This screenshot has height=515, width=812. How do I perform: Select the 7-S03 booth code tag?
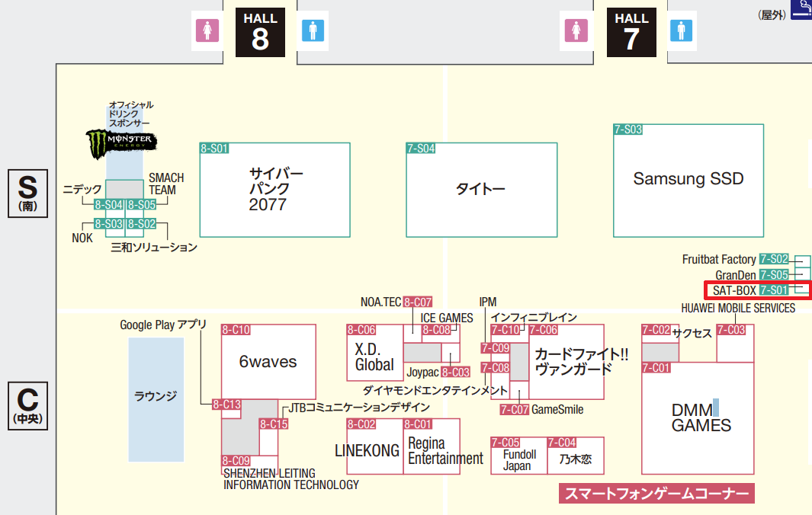pos(627,130)
